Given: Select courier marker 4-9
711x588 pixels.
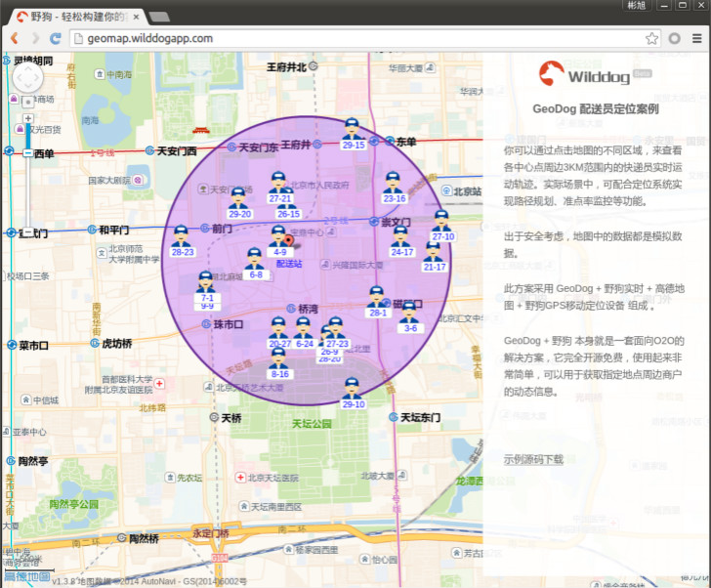Looking at the screenshot, I should 279,241.
